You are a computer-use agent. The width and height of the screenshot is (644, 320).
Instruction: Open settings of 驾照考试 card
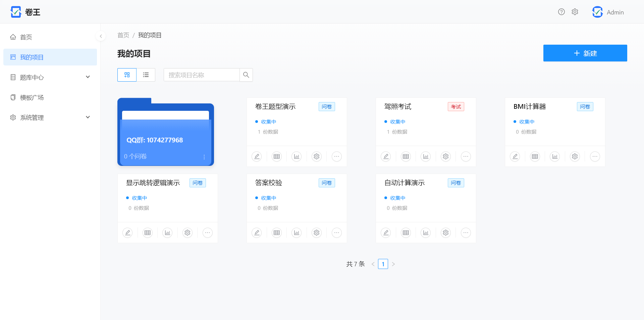pyautogui.click(x=446, y=156)
